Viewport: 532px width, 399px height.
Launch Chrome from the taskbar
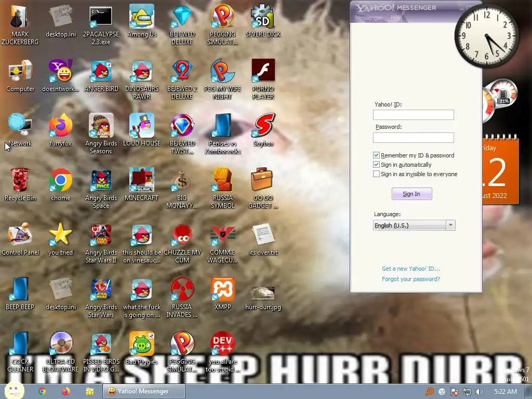tap(42, 391)
